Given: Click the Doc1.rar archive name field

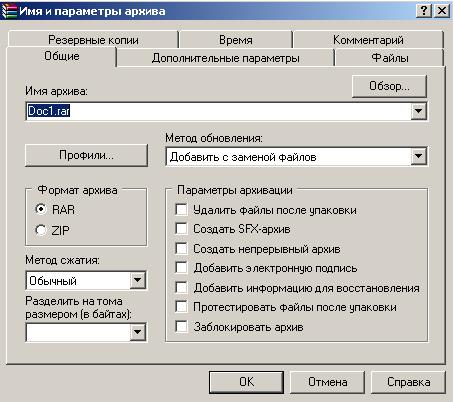Looking at the screenshot, I should tap(219, 111).
